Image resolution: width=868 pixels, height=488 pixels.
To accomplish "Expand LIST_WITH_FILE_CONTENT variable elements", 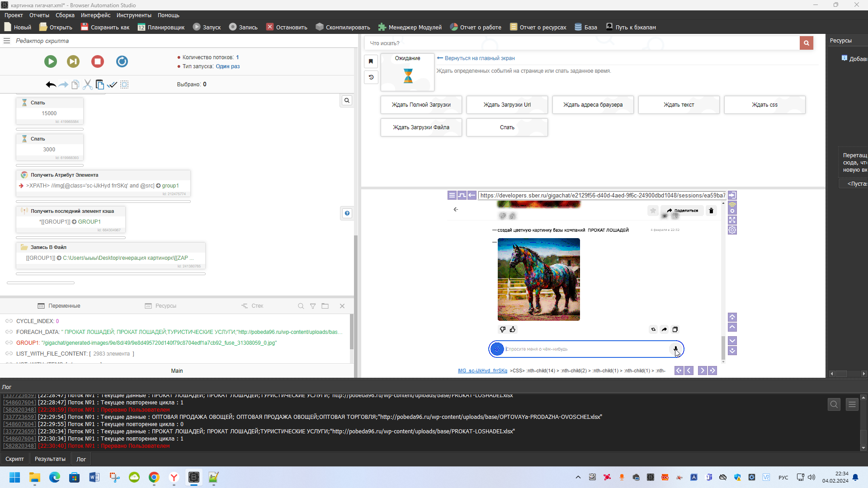I will (x=111, y=354).
